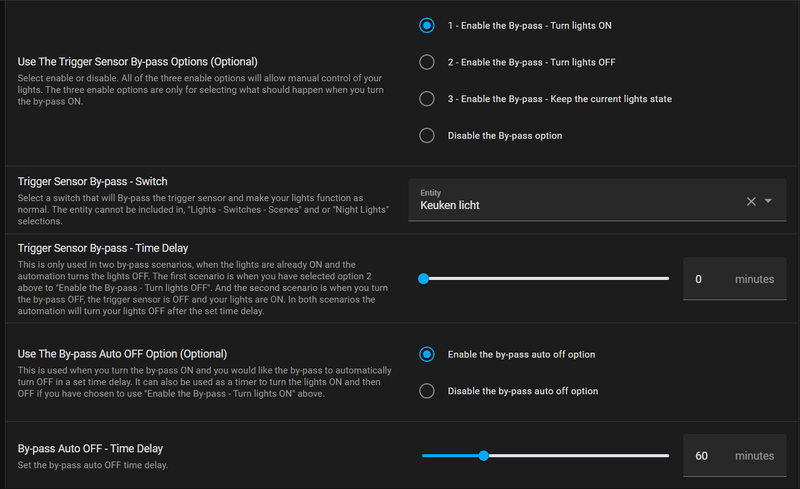This screenshot has height=489, width=800.
Task: Click the By-pass Auto OFF slider track right end
Action: [664, 456]
